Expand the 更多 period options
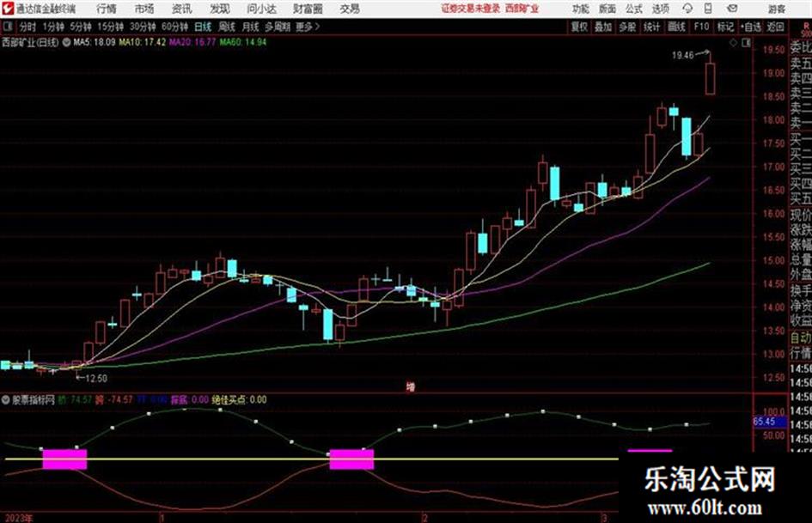Image resolution: width=812 pixels, height=523 pixels. 308,27
